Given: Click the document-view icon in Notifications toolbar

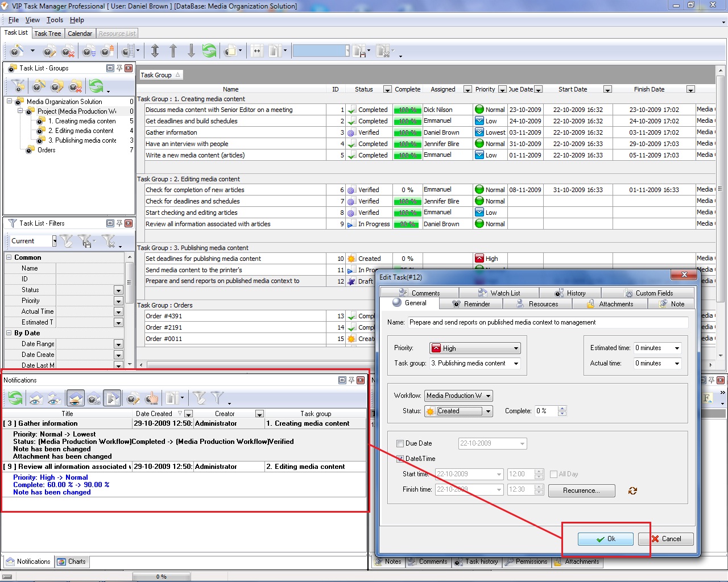Looking at the screenshot, I should point(113,398).
